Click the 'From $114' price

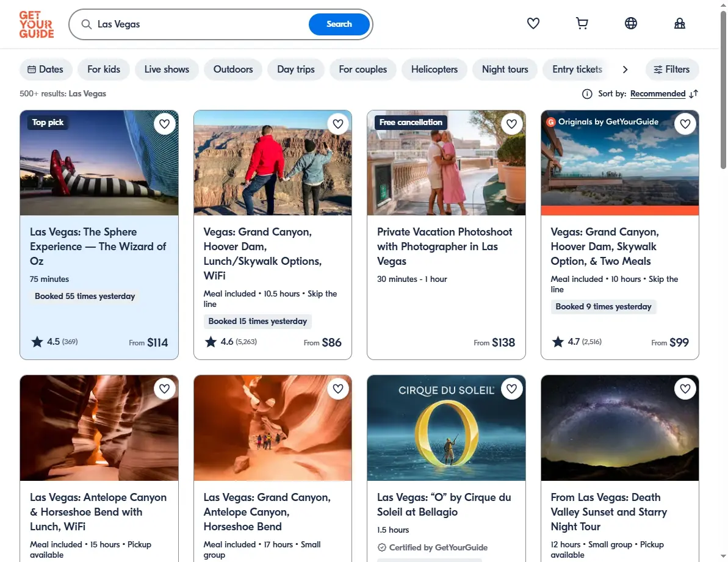coord(148,342)
